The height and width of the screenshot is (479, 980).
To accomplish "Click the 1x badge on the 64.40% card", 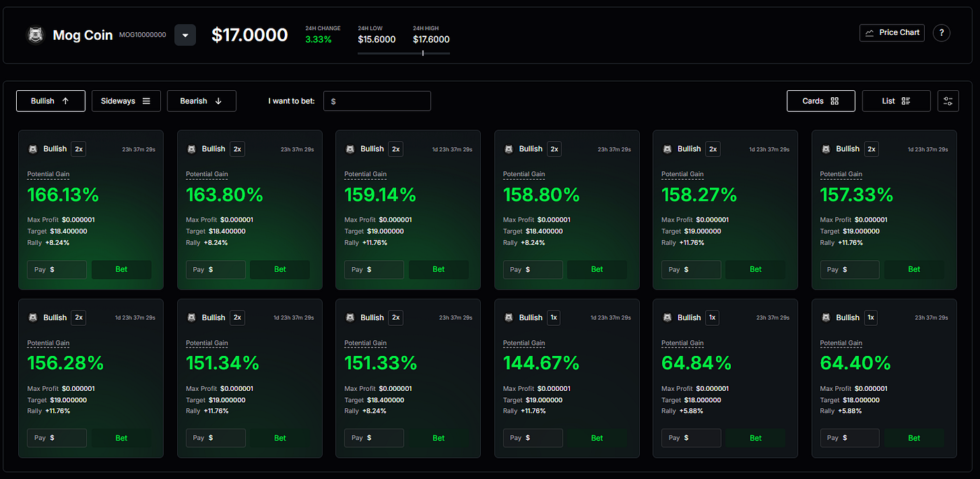I will pyautogui.click(x=871, y=317).
